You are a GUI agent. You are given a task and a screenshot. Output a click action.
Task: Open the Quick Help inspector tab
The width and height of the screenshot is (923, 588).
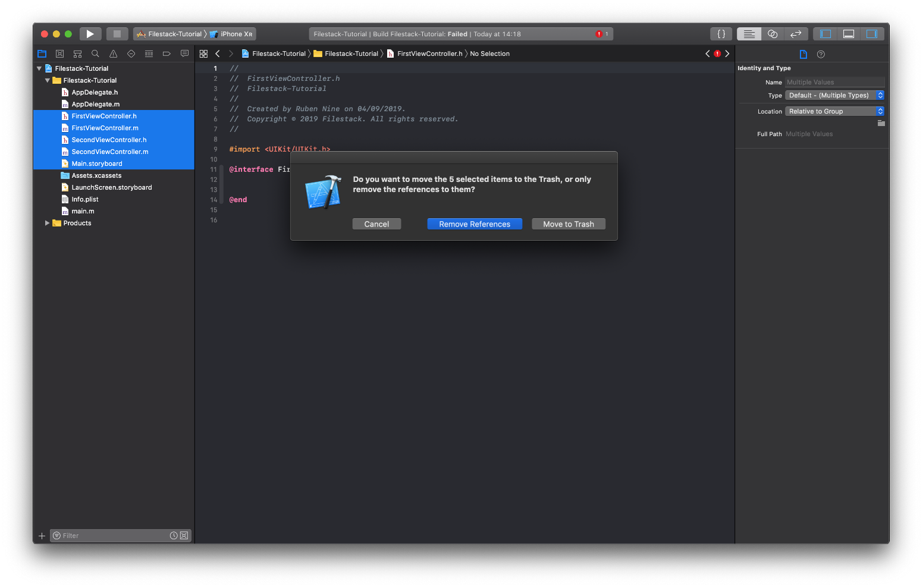tap(821, 54)
